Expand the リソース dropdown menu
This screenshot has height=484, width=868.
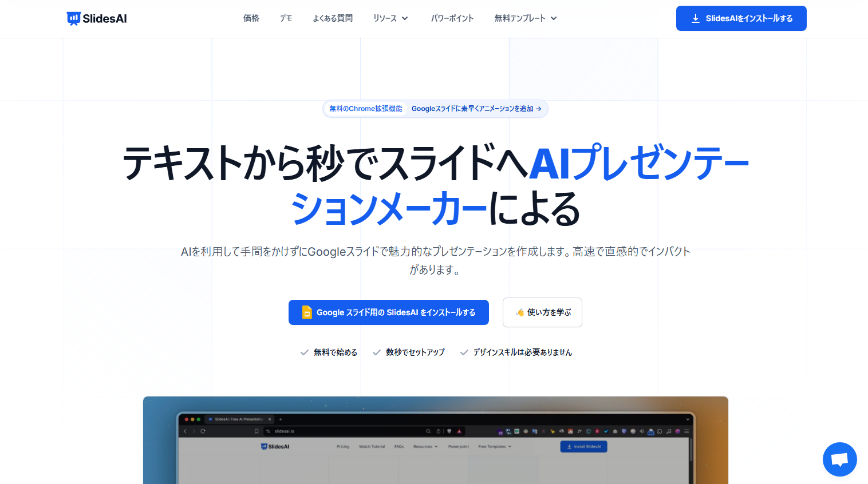[390, 18]
